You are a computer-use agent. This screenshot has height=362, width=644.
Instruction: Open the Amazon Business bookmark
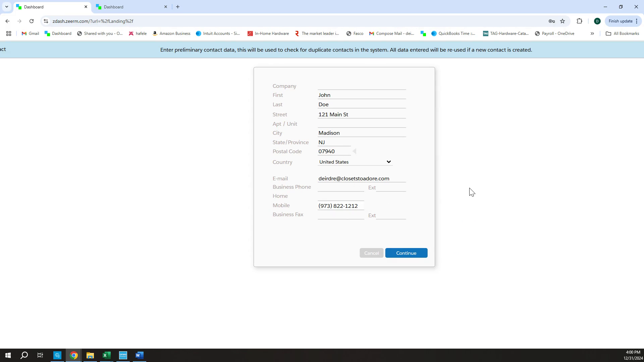(x=171, y=34)
